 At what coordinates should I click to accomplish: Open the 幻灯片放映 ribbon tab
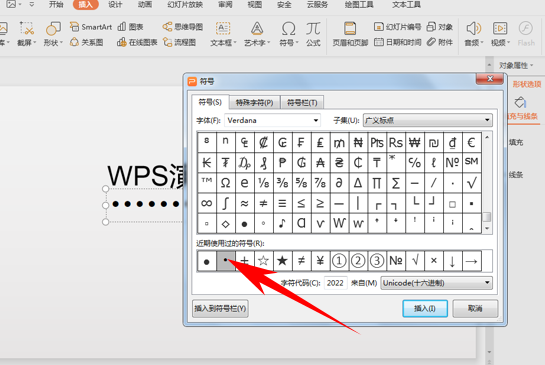(x=185, y=5)
